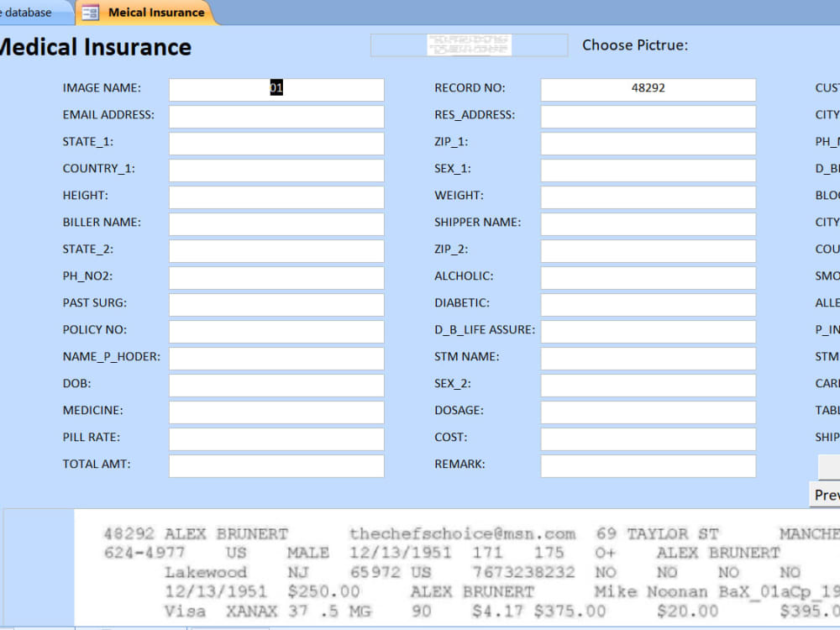
Task: Click the SEX_2 input field
Action: [x=648, y=386]
